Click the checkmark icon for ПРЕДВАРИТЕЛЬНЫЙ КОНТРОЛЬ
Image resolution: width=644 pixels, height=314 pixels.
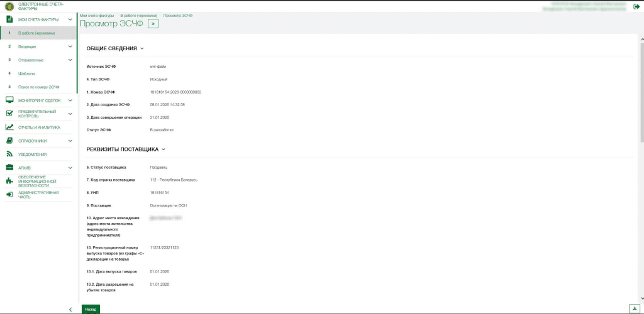[10, 114]
